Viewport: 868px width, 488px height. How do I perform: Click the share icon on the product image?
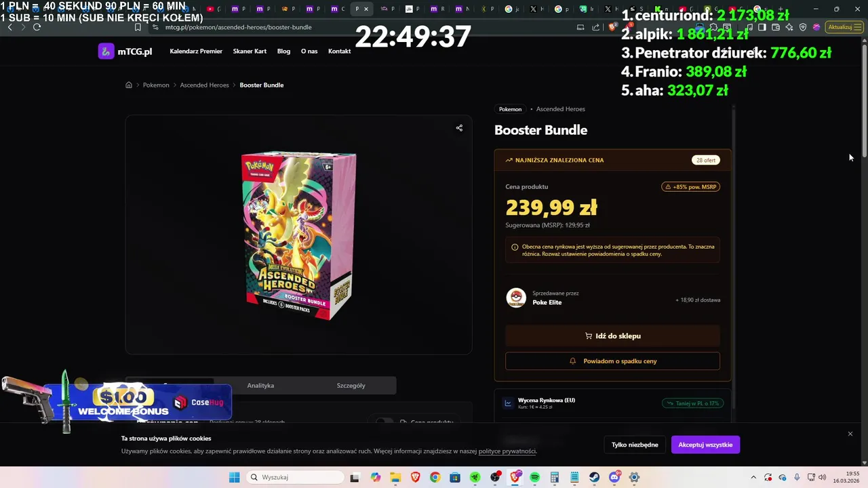point(459,127)
